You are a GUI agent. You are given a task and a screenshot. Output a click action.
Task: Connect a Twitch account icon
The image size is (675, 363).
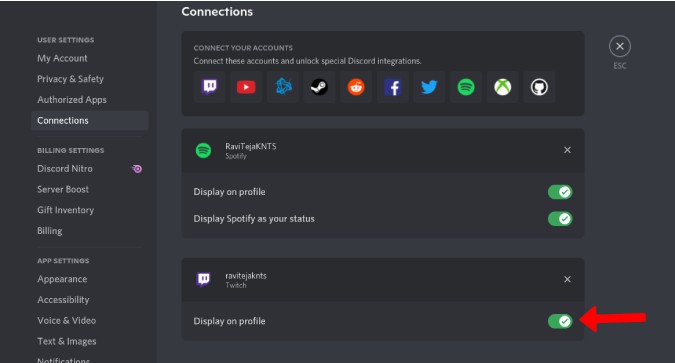pyautogui.click(x=210, y=87)
